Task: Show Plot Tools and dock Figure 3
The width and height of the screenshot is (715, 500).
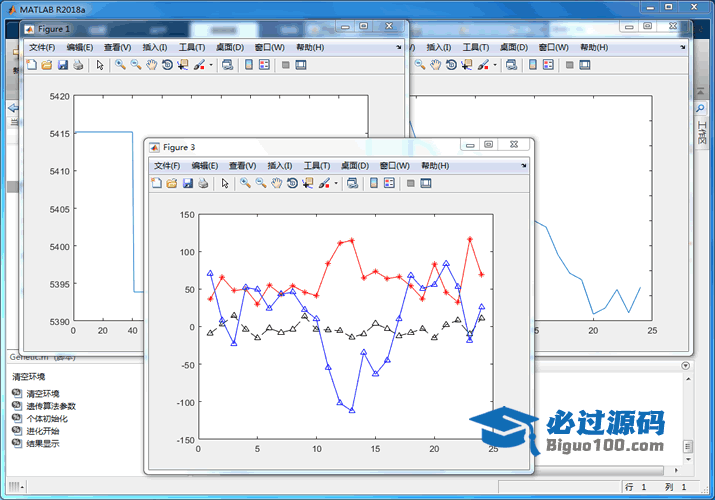Action: [426, 183]
